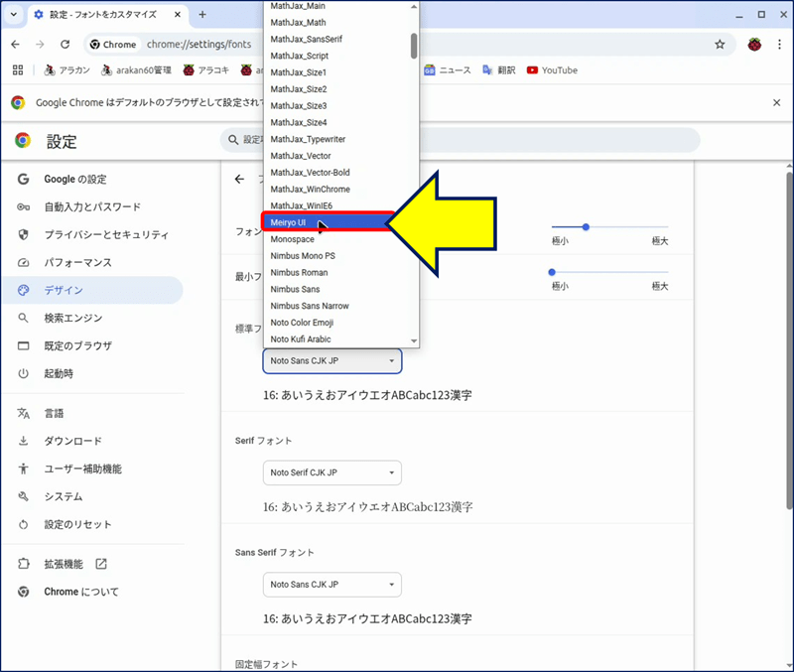This screenshot has height=672, width=794.
Task: Open the raspberry profile avatar
Action: tap(754, 45)
